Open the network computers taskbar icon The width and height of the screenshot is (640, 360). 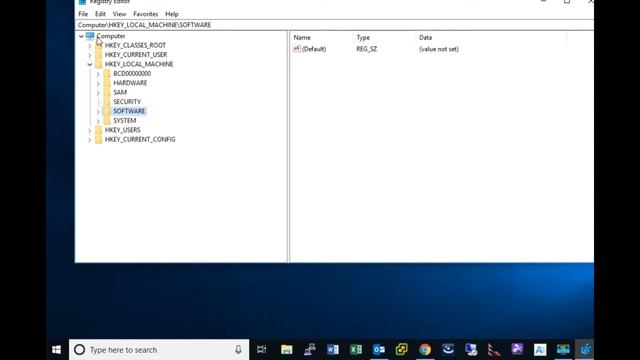pos(309,350)
